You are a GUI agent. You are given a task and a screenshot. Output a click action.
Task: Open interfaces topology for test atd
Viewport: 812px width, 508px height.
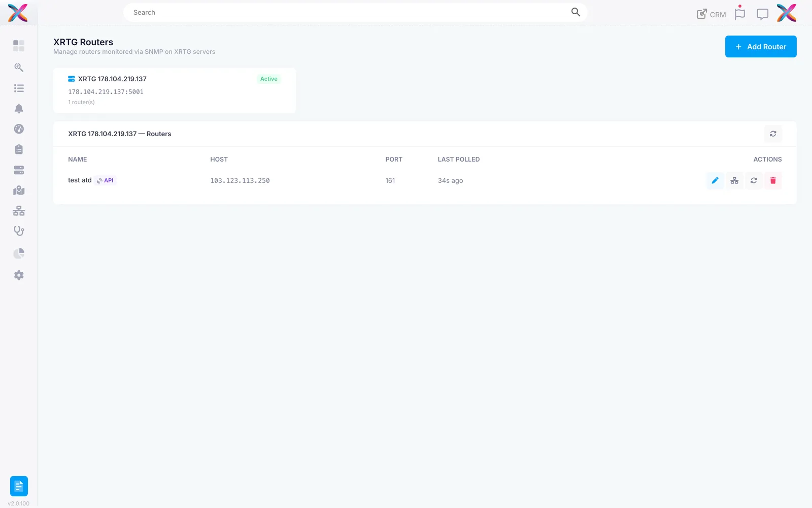coord(734,180)
